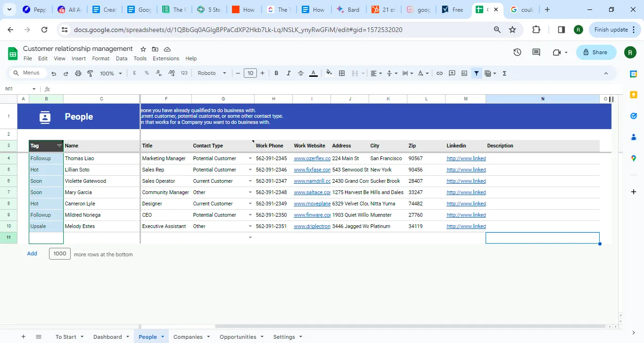This screenshot has height=343, width=644.
Task: Open Linkedin link for Lillian Soto
Action: (466, 170)
